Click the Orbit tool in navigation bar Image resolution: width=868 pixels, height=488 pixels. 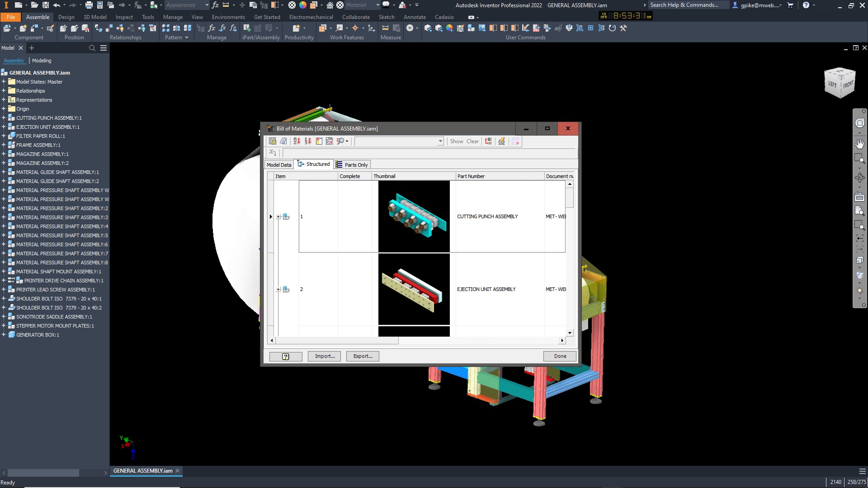pos(859,178)
